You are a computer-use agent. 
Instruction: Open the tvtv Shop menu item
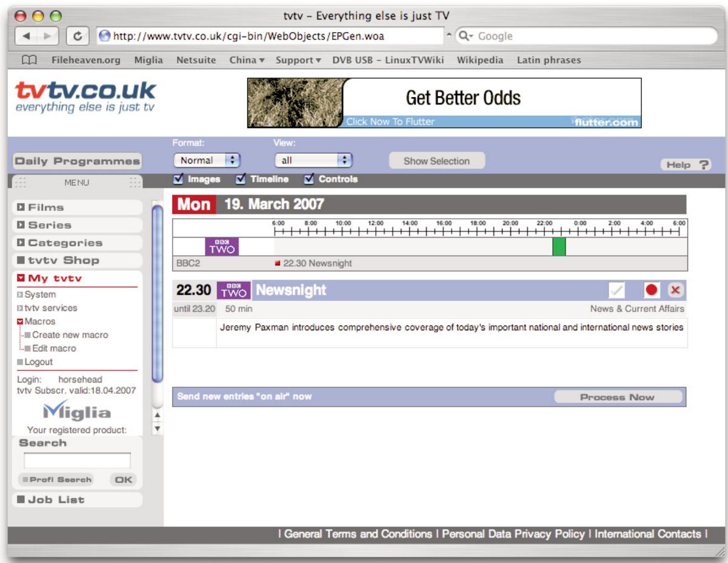click(76, 260)
